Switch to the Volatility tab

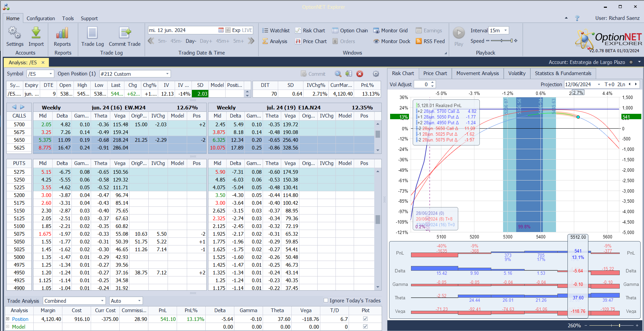[517, 73]
